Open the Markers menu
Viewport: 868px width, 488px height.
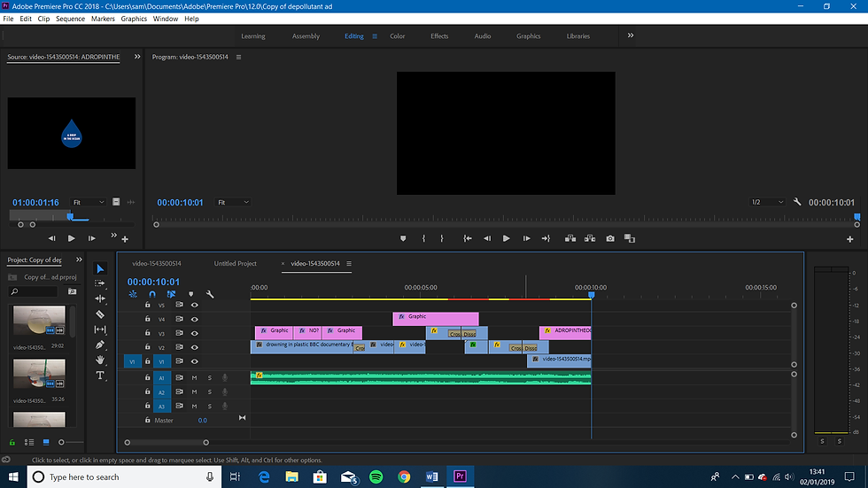click(103, 19)
